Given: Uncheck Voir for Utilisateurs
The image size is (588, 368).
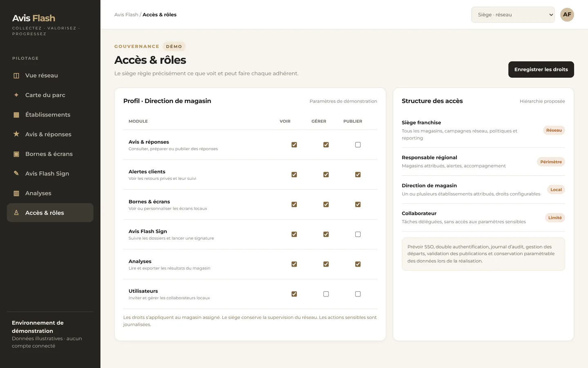Looking at the screenshot, I should pyautogui.click(x=294, y=294).
